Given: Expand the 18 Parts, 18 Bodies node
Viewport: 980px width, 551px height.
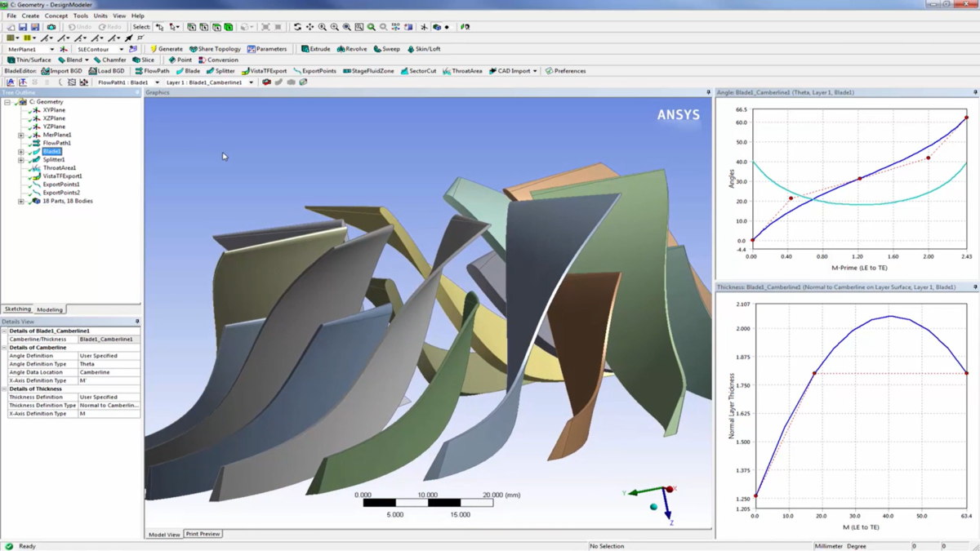Looking at the screenshot, I should pyautogui.click(x=21, y=201).
